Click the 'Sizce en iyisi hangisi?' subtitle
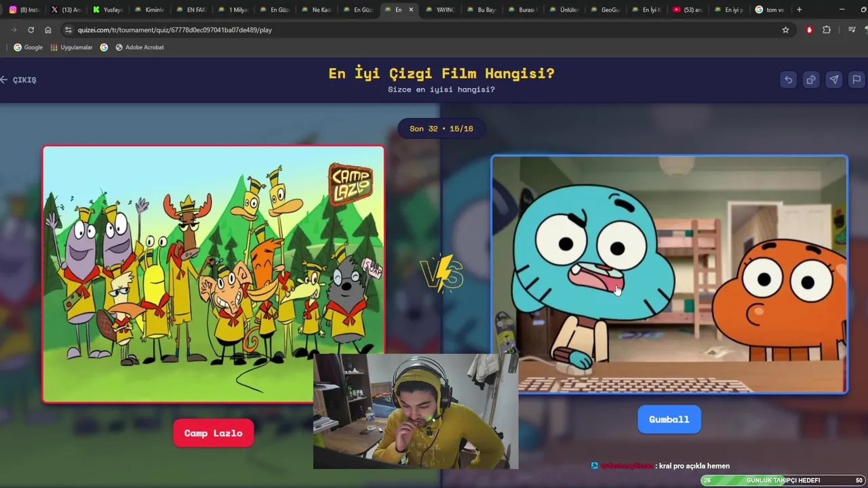The height and width of the screenshot is (488, 868). point(441,89)
